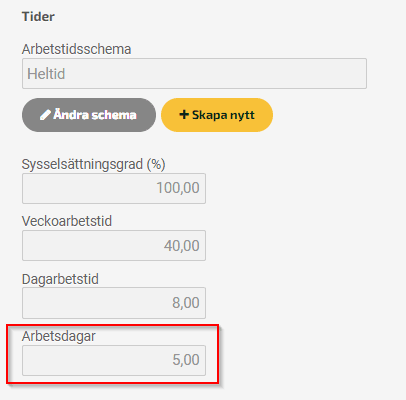The height and width of the screenshot is (400, 406).
Task: Click the 100,00 value text
Action: [x=178, y=188]
